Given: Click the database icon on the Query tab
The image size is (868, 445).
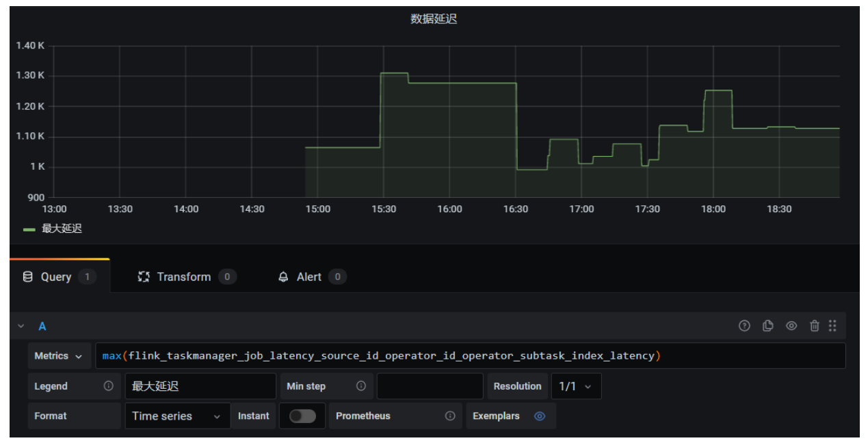Looking at the screenshot, I should click(x=27, y=277).
